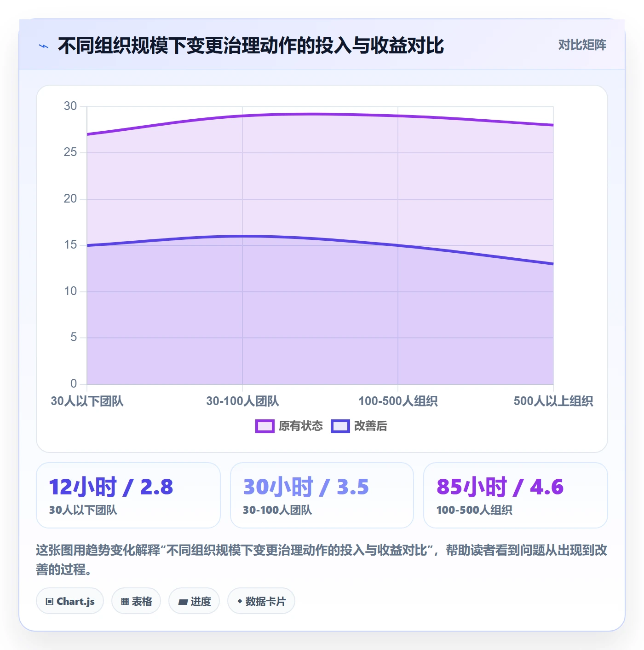Screen dimensions: 644x650
Task: Click the 数据卡片 chip's diamond icon
Action: 240,601
